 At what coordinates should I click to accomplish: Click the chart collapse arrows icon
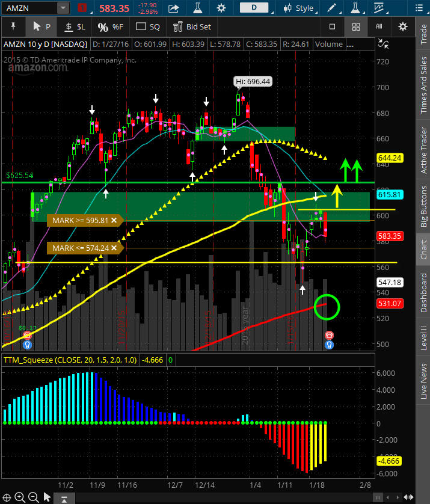tap(383, 44)
